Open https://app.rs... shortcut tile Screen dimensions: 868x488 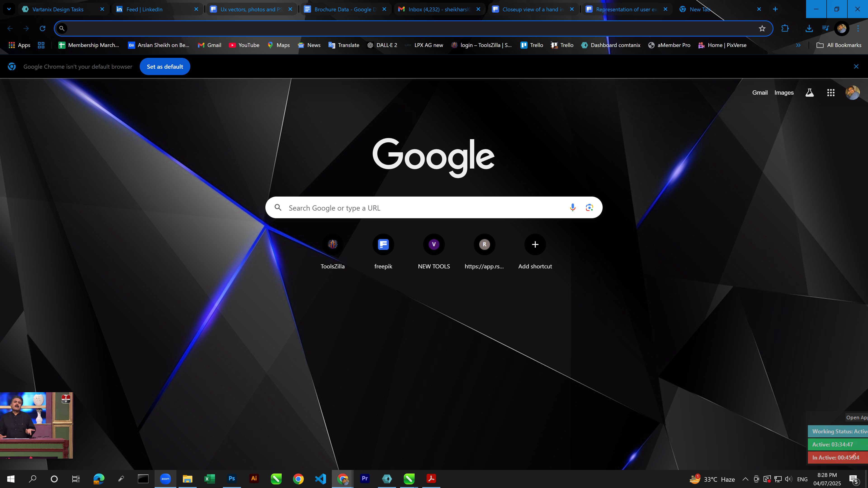(x=484, y=252)
